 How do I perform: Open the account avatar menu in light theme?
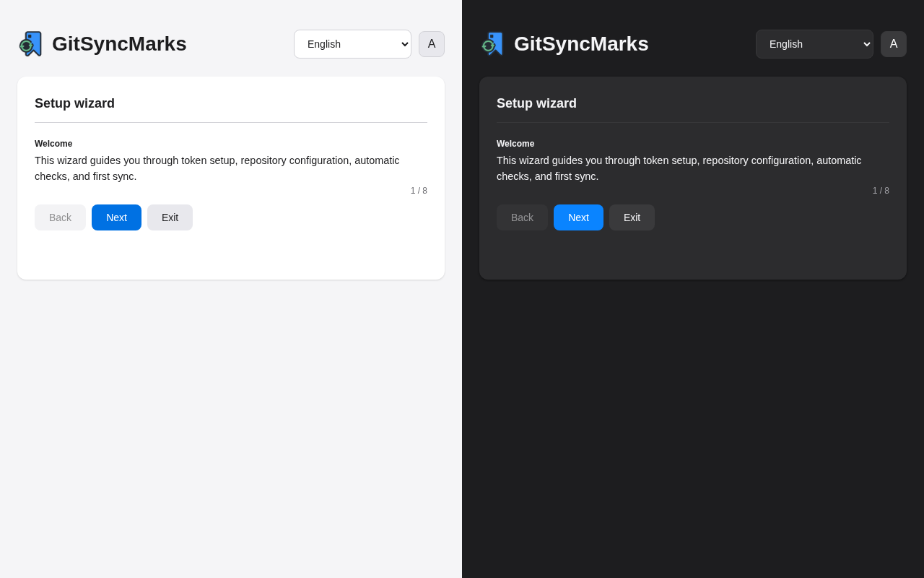click(x=432, y=43)
